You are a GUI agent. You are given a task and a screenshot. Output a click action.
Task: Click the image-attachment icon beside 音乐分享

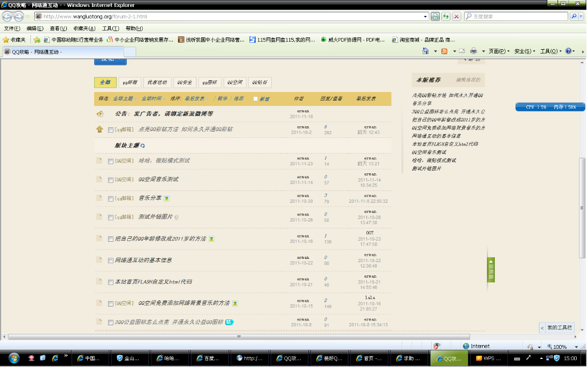166,198
